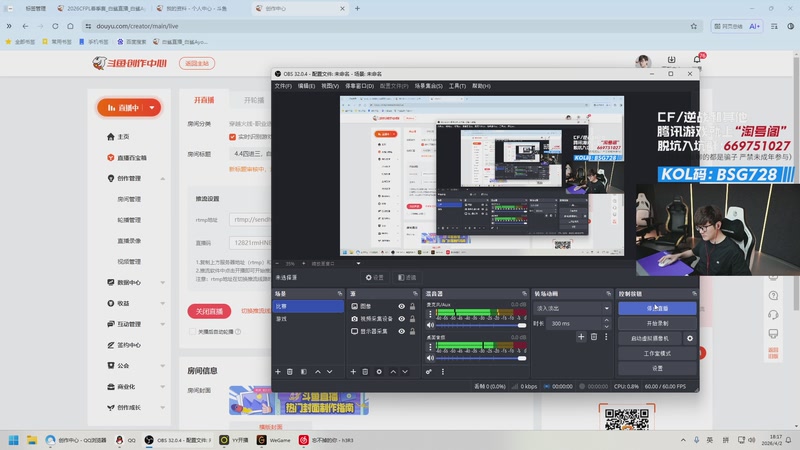Screen dimensions: 800x450
Task: Open source properties gear in the Sources toolbar
Action: click(x=379, y=372)
